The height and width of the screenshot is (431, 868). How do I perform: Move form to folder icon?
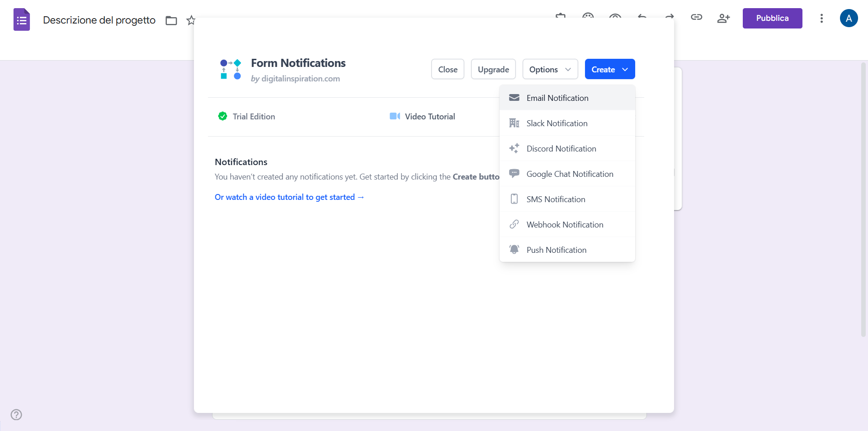171,20
